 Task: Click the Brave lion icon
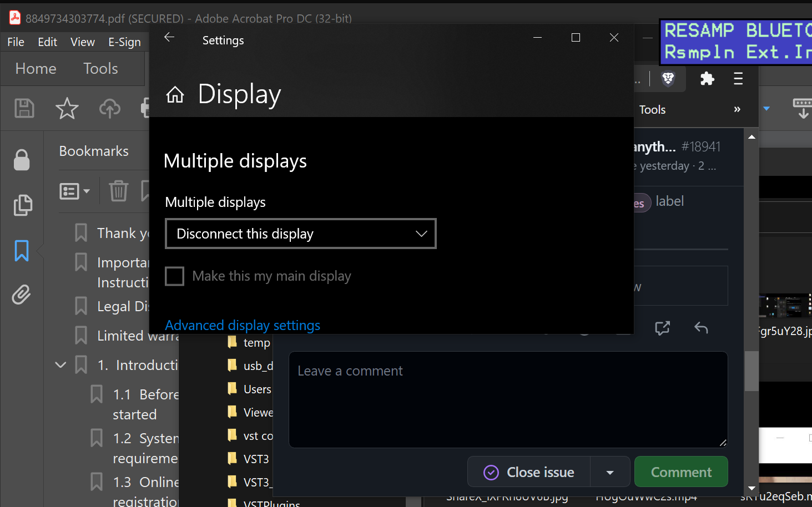668,78
